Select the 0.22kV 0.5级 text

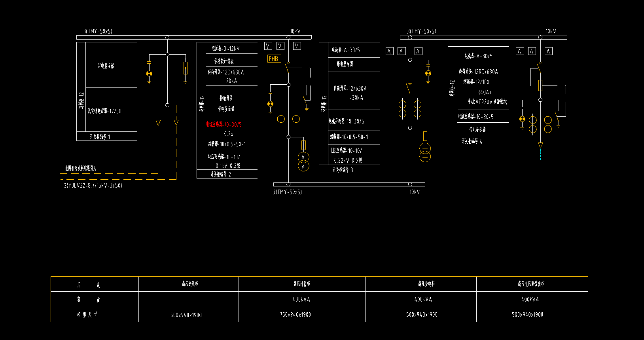click(x=348, y=160)
